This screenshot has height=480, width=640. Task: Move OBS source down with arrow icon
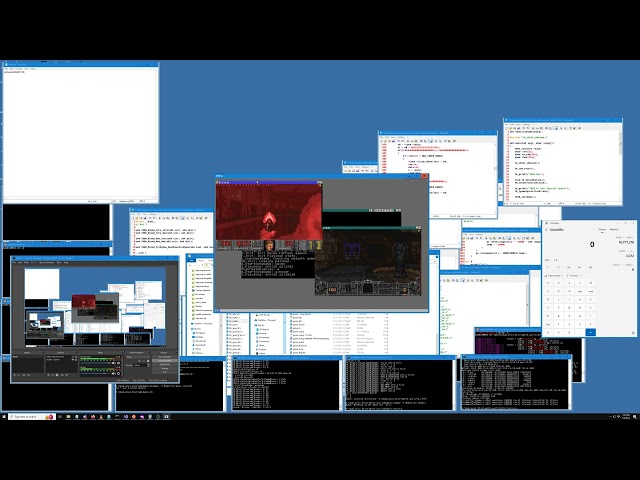(67, 375)
